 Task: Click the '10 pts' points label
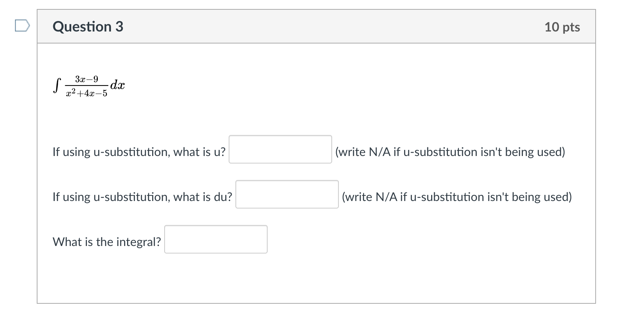562,27
